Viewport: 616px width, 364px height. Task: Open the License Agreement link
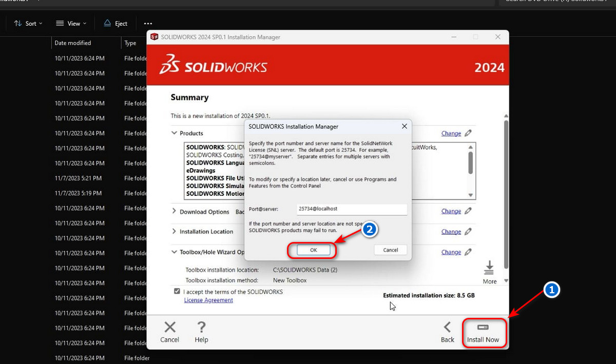point(208,300)
